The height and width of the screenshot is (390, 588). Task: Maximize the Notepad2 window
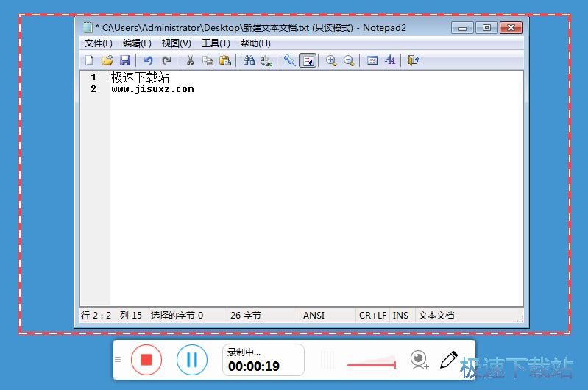click(x=486, y=28)
